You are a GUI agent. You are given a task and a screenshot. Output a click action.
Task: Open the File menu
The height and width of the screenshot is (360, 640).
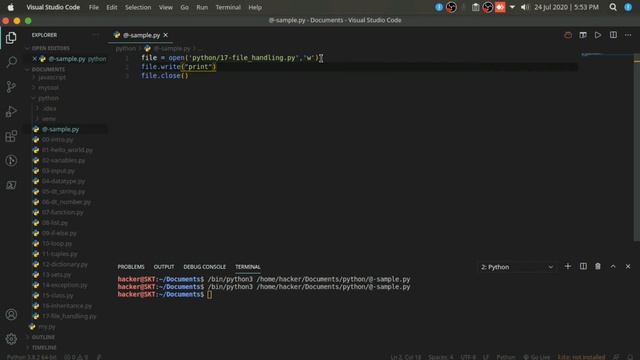[x=93, y=7]
